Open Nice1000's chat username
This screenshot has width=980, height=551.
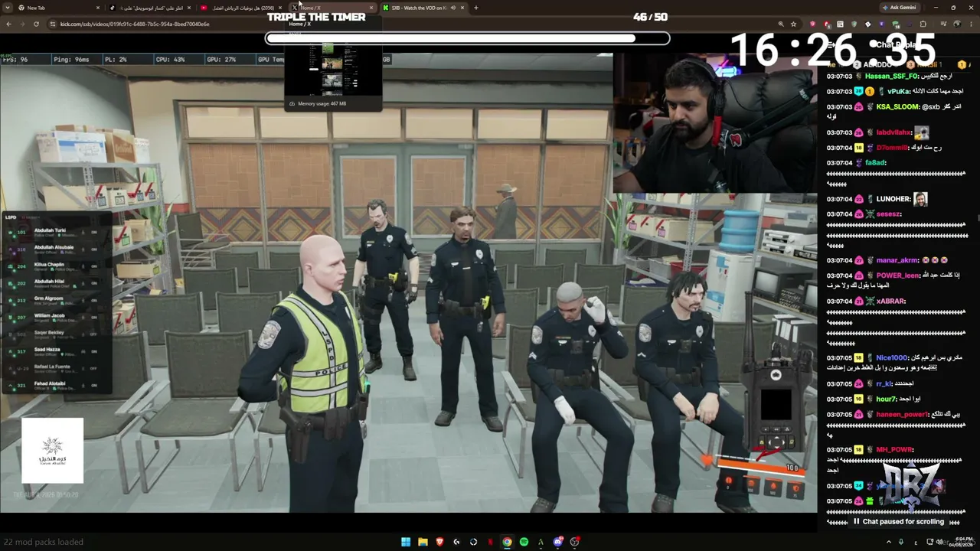(892, 358)
